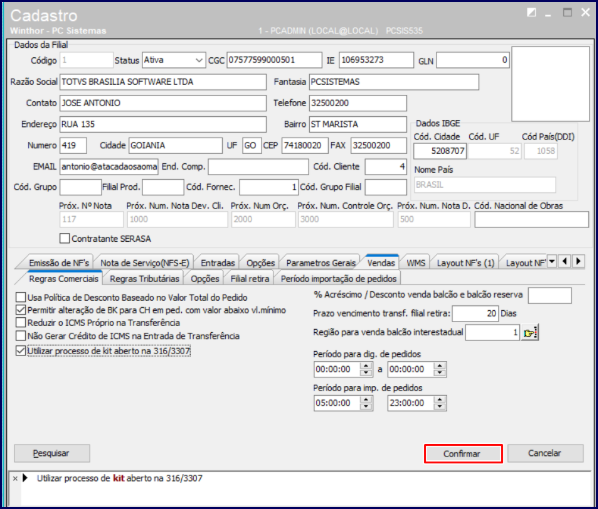The height and width of the screenshot is (509, 598).
Task: Click the Cancelar button
Action: 545,453
